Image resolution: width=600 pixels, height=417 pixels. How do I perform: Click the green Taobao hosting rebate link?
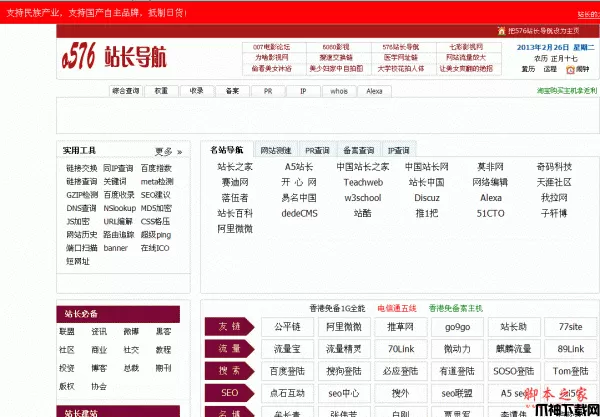567,91
